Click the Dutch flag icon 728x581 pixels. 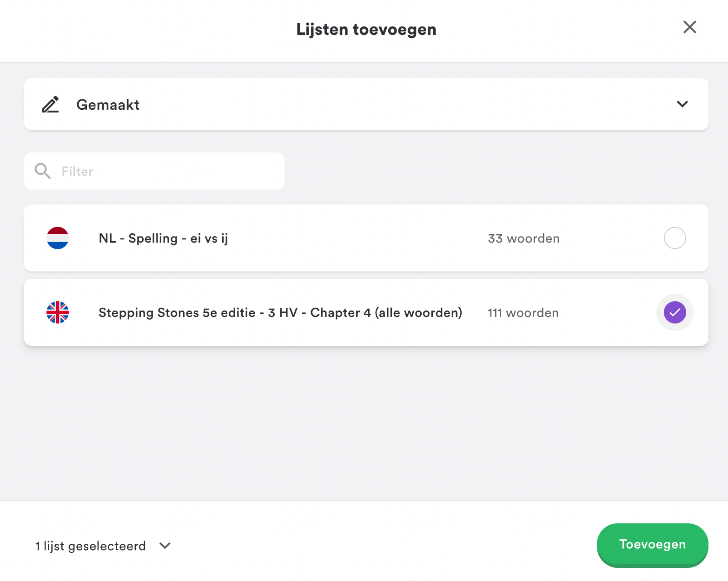pyautogui.click(x=58, y=238)
